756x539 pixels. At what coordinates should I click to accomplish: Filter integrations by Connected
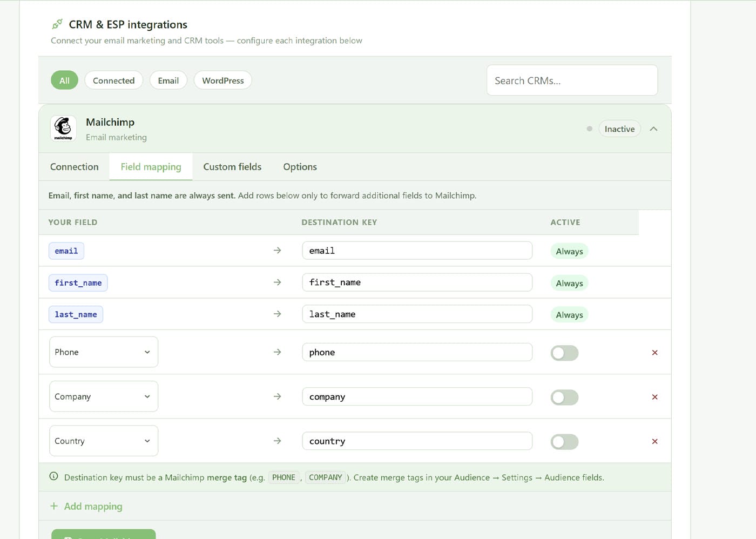click(x=113, y=80)
